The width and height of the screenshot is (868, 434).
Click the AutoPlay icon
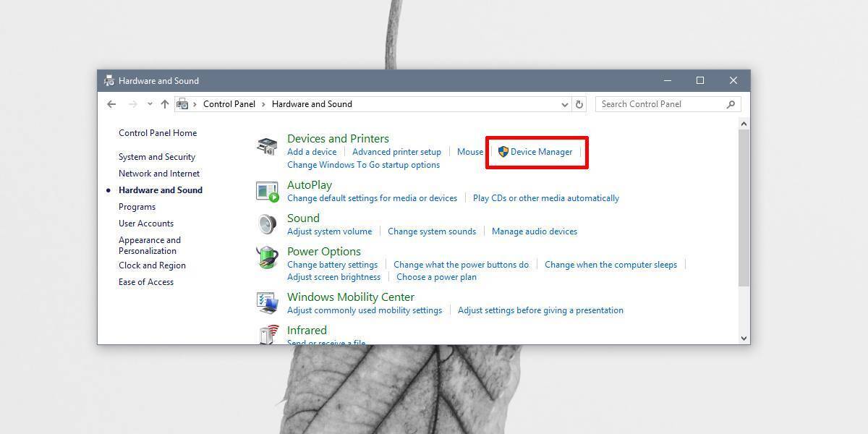pos(267,191)
